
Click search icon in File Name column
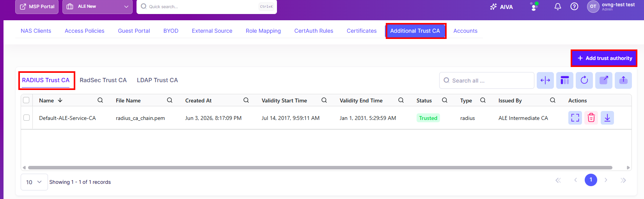tap(170, 100)
